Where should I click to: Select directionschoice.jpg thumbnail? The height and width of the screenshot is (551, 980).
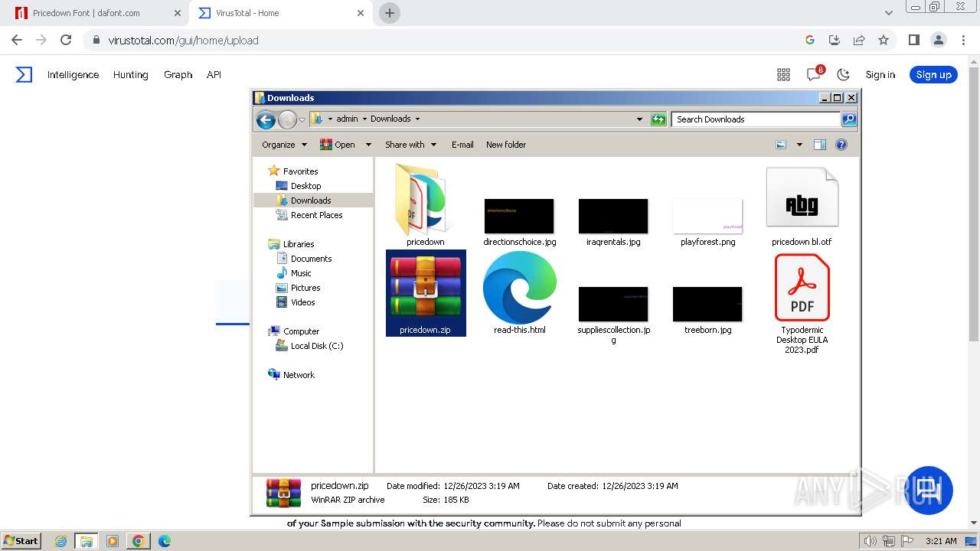[519, 216]
